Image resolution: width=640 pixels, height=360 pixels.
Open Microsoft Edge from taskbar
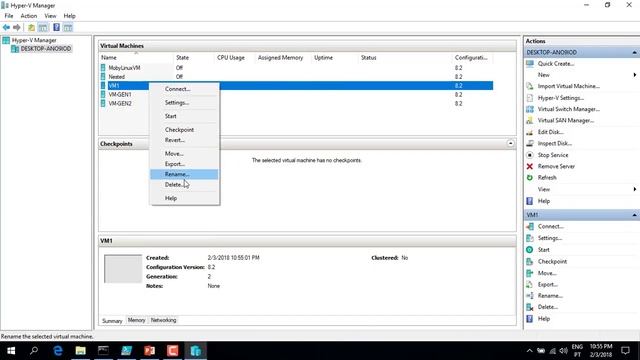click(x=58, y=351)
